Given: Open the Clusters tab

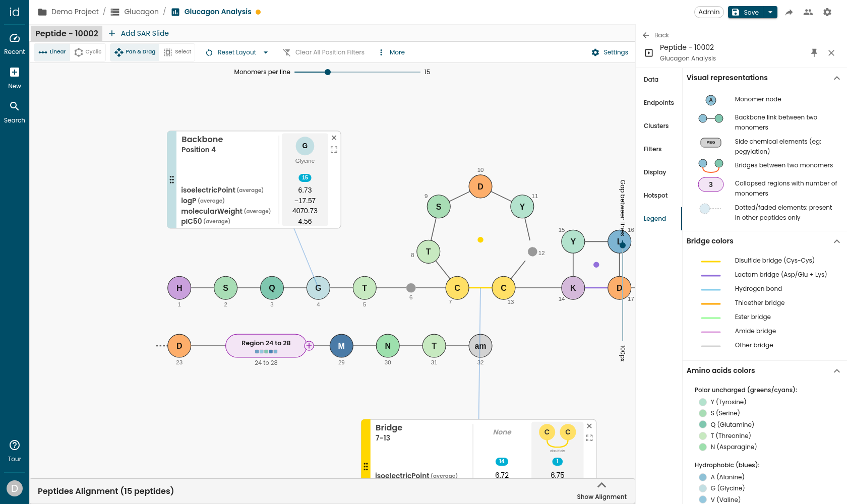Looking at the screenshot, I should (656, 126).
